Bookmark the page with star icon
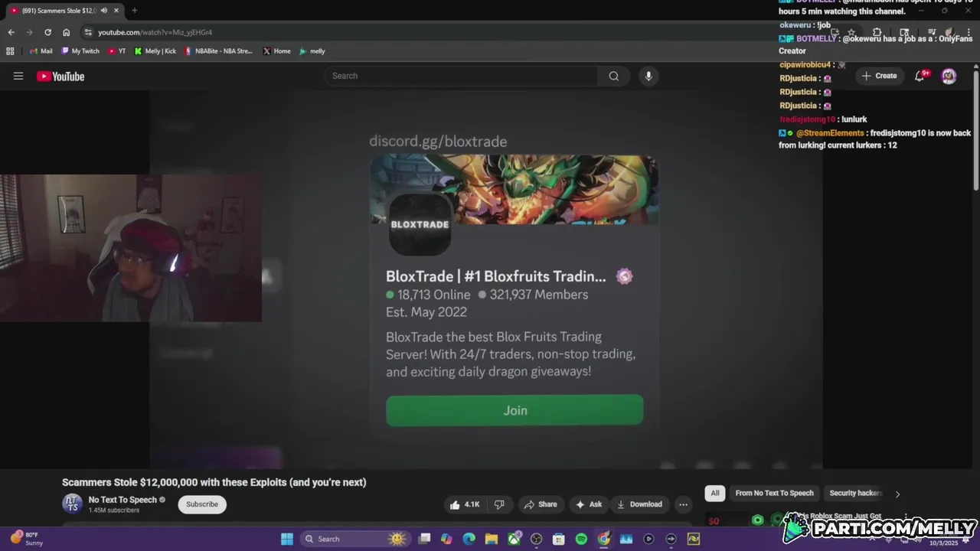 [x=851, y=33]
